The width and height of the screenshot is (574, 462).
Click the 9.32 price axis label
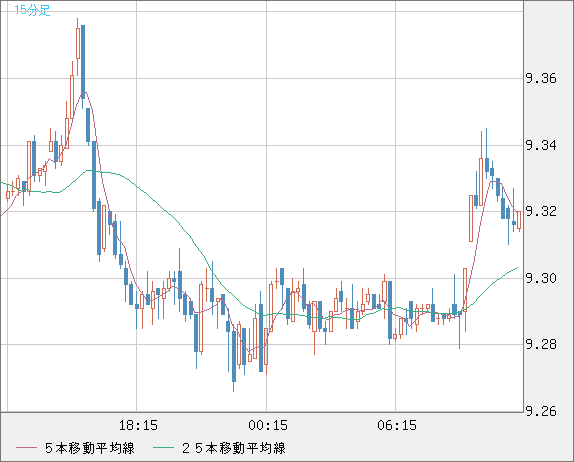[541, 211]
